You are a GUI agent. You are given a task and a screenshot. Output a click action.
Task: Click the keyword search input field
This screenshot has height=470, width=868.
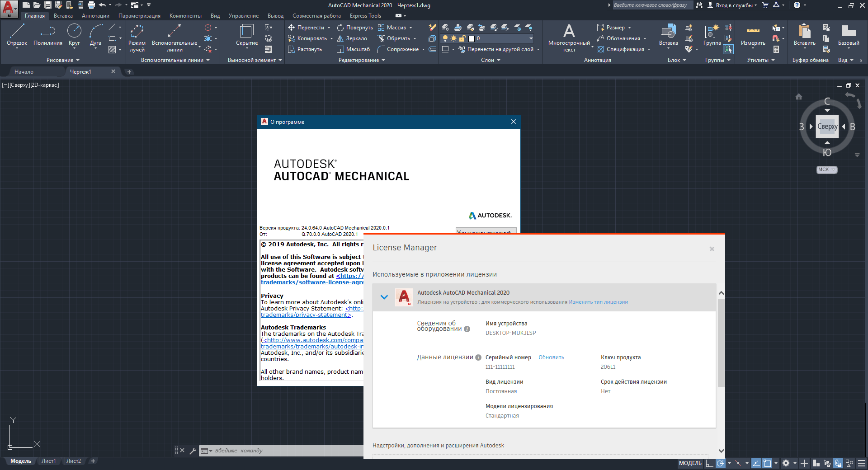click(x=652, y=5)
